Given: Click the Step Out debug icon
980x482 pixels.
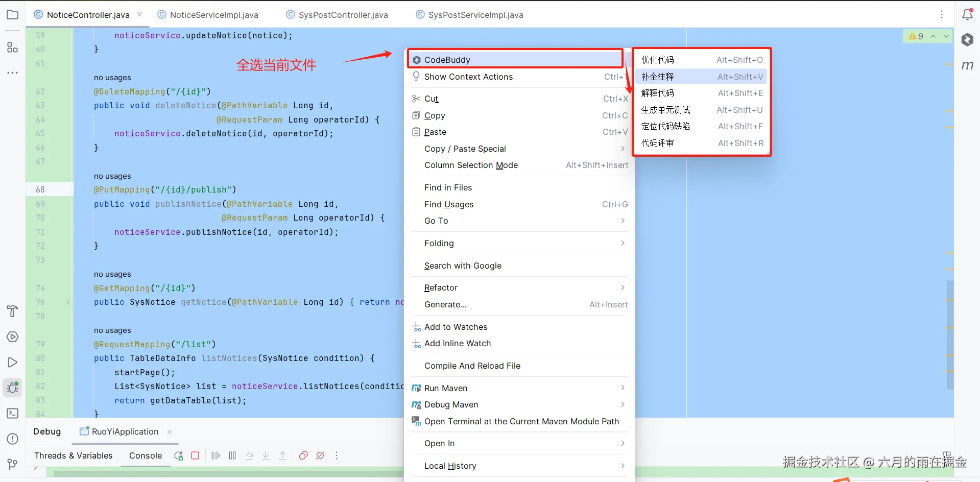Looking at the screenshot, I should [282, 455].
